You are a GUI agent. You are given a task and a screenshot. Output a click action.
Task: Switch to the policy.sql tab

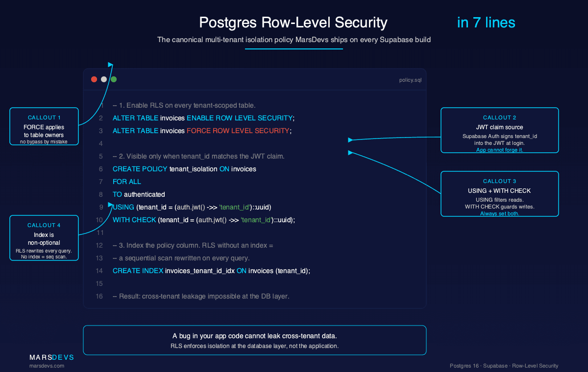coord(410,79)
